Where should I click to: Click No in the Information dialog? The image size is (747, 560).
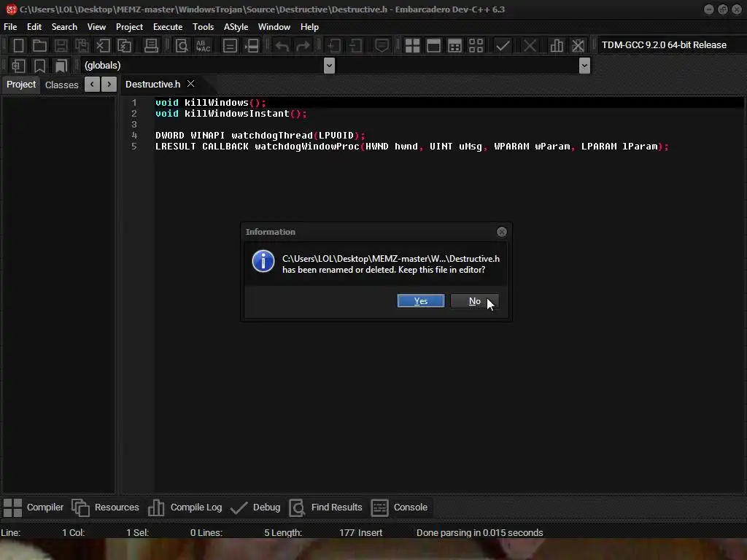474,301
